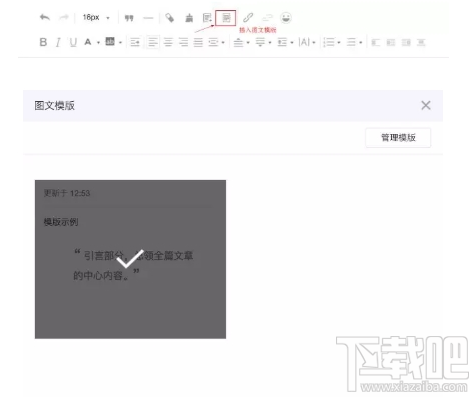
Task: Toggle underline formatting
Action: tap(73, 42)
